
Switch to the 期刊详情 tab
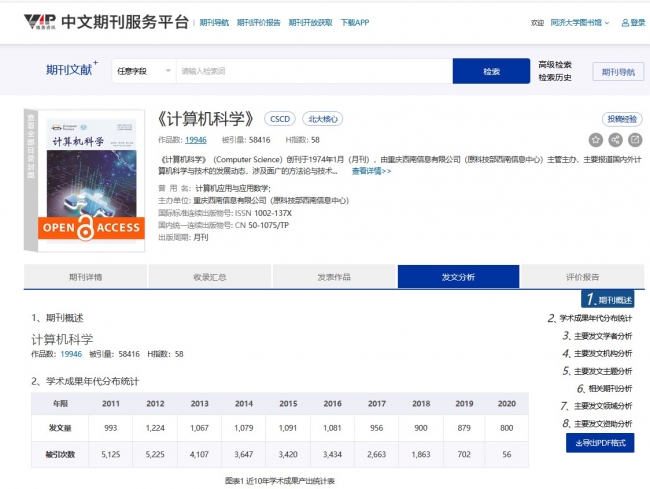pos(85,277)
